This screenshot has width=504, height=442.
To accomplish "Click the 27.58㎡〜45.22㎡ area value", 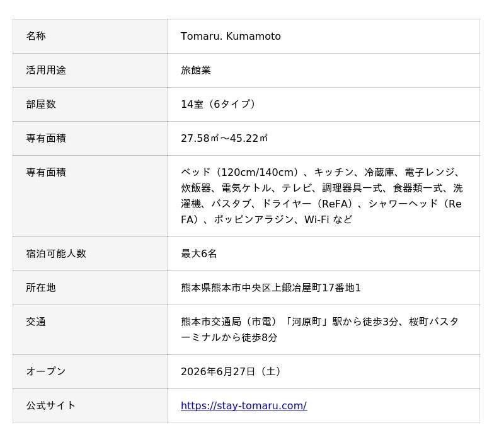I will [x=224, y=138].
